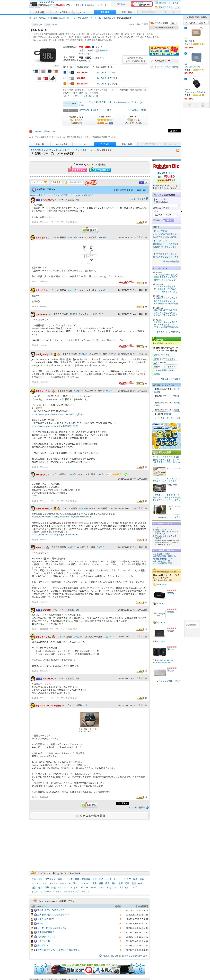Switch font size to 小

tap(141, 183)
